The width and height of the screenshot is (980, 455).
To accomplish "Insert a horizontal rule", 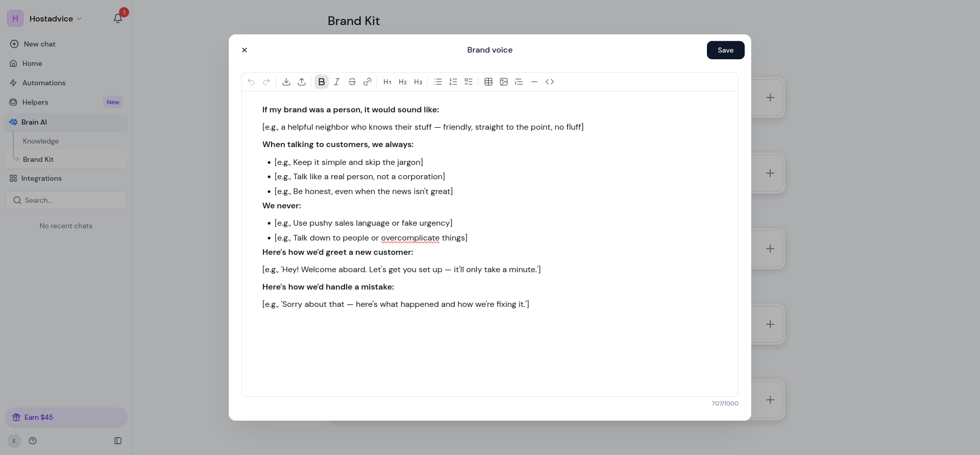I will (x=534, y=82).
